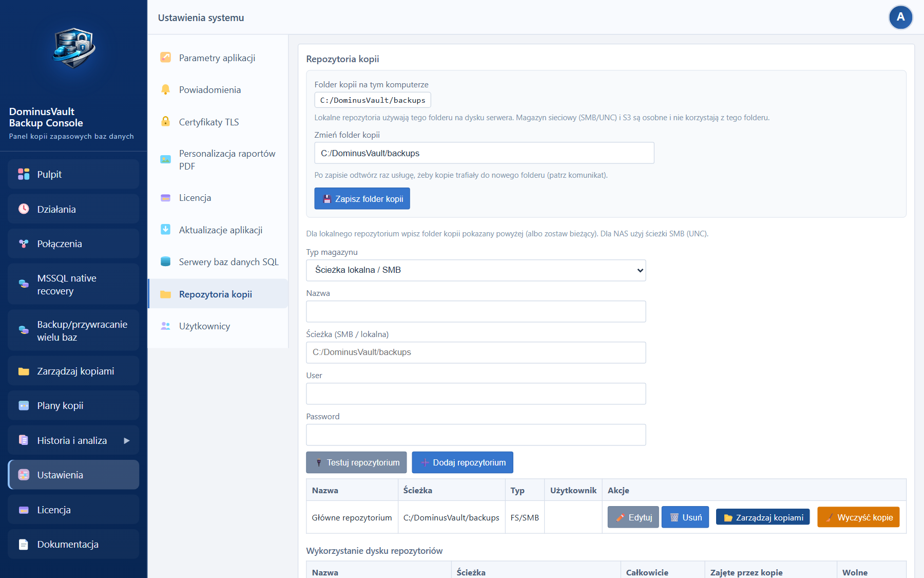Screen dimensions: 924x578
Task: Open MSSQL native recovery in sidebar
Action: 73,284
